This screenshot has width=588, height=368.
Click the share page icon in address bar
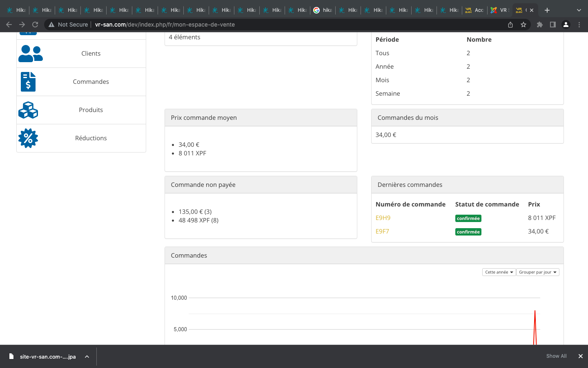[x=510, y=25]
